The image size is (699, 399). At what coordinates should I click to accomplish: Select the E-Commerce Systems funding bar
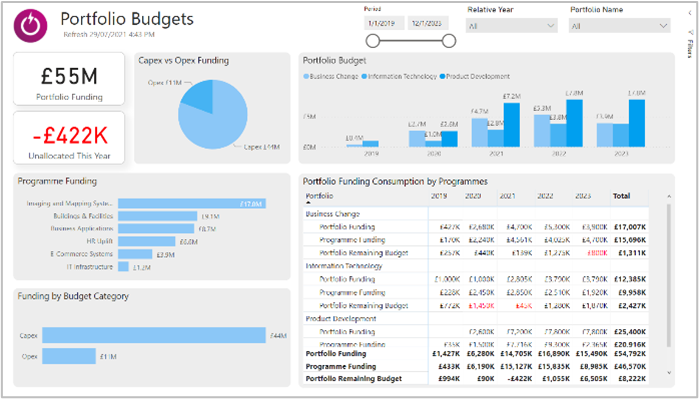pyautogui.click(x=135, y=254)
